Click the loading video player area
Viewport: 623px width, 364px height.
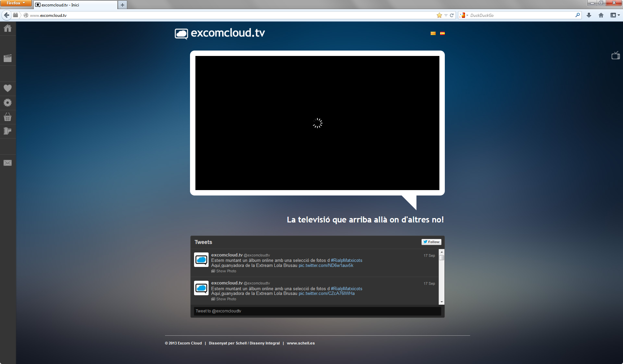[x=317, y=123]
